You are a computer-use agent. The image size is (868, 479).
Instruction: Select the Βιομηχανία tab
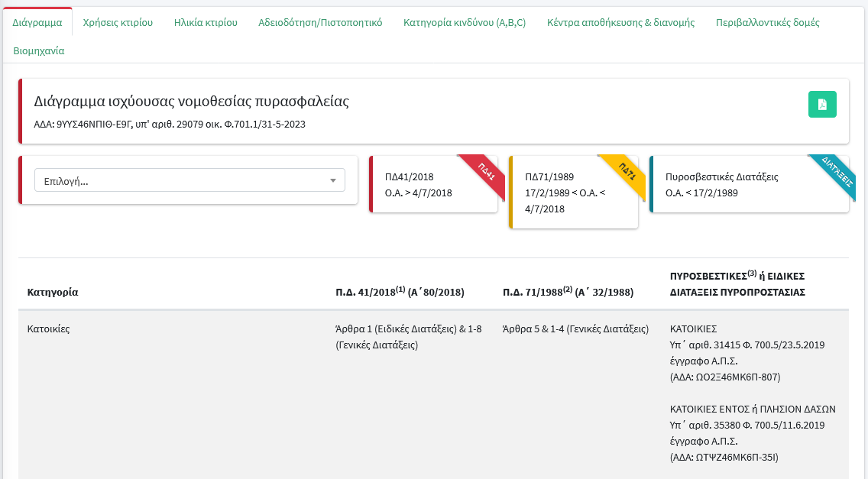point(39,51)
